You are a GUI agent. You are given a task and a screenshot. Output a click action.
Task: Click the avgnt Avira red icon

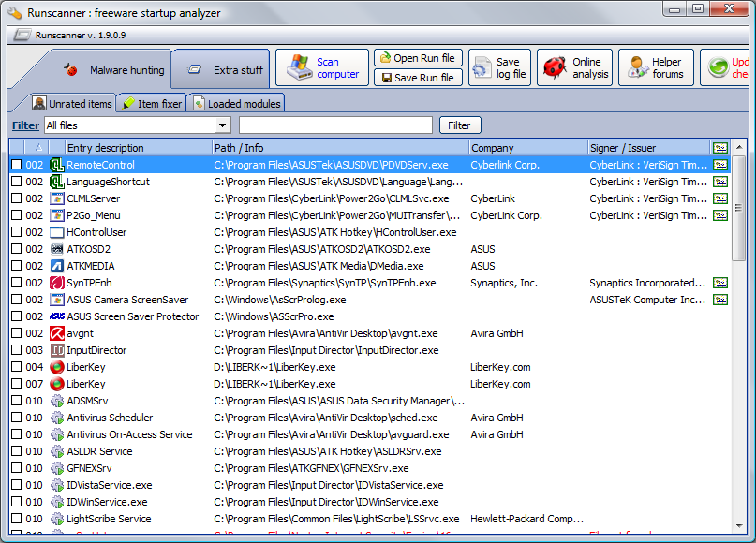(x=57, y=333)
